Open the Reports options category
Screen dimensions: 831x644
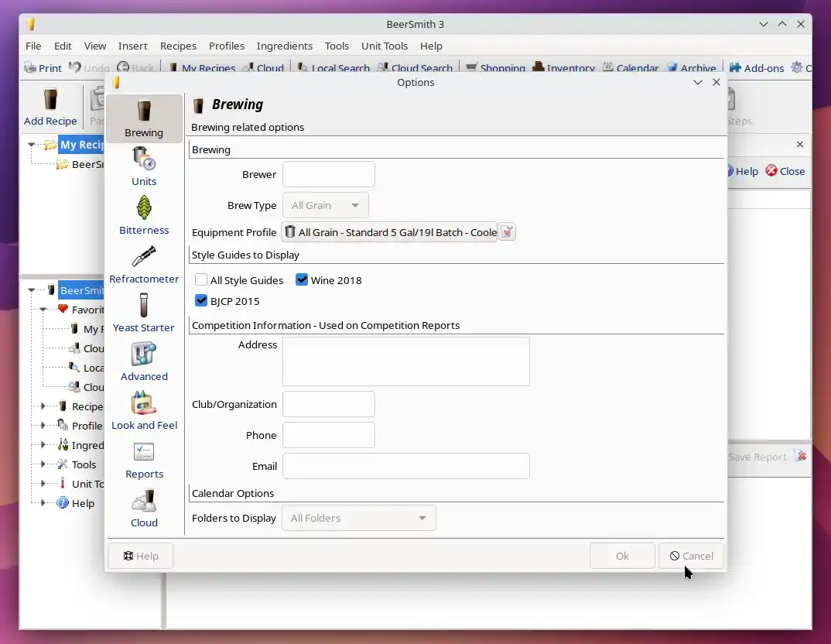click(x=144, y=460)
